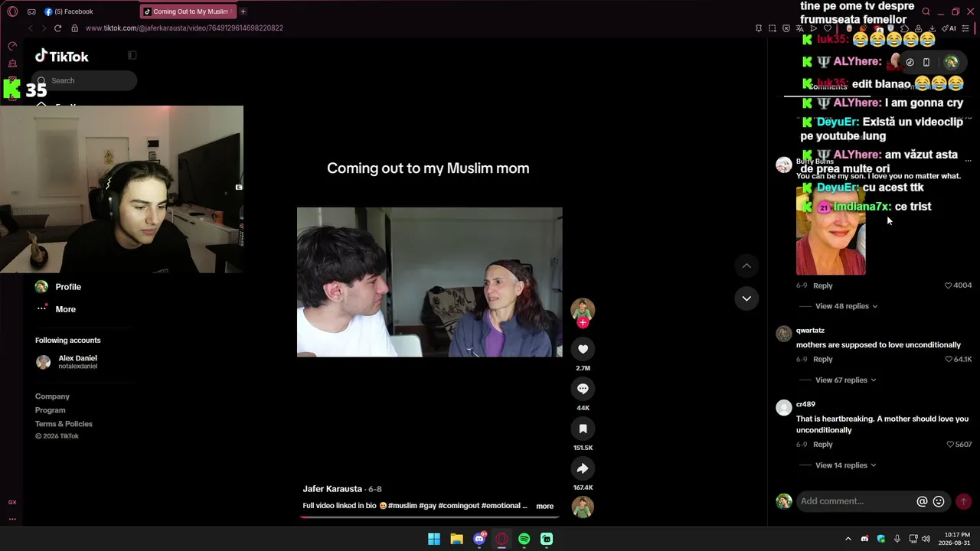Reply to cr489's comment
The image size is (980, 551).
click(823, 445)
